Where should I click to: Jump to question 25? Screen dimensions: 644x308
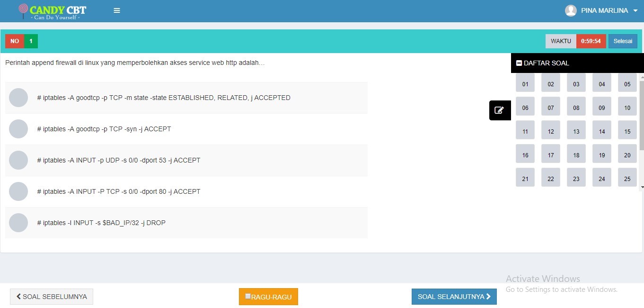click(x=627, y=178)
